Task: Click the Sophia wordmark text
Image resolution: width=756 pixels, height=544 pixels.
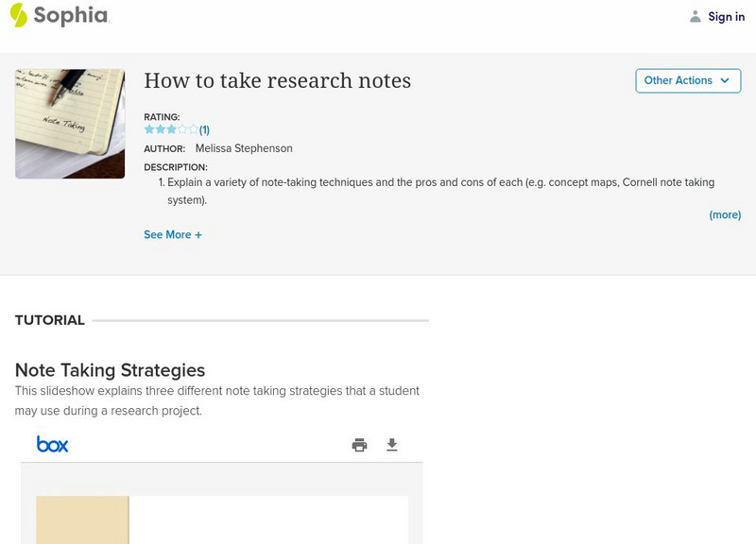Action: point(71,15)
